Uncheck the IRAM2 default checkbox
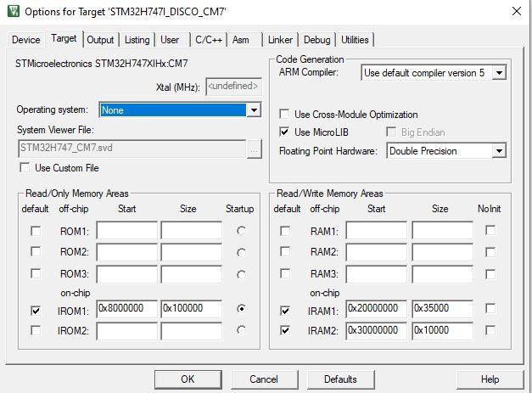This screenshot has width=532, height=393. click(x=285, y=330)
